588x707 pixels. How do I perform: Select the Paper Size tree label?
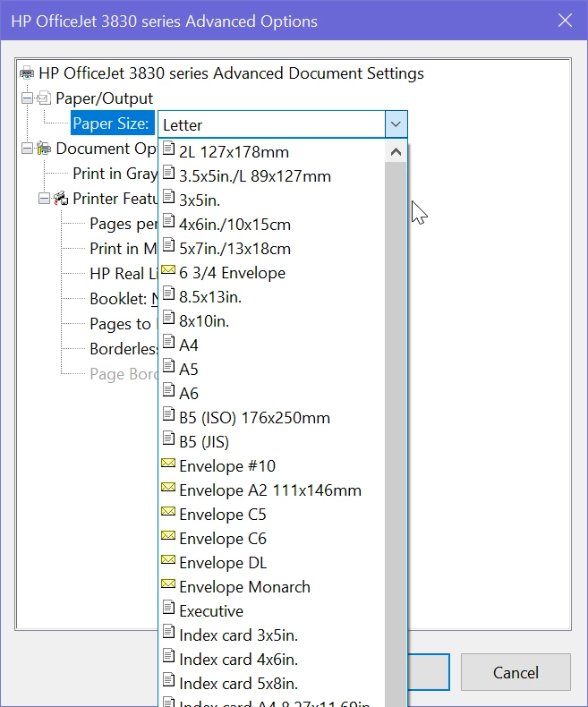[x=111, y=124]
